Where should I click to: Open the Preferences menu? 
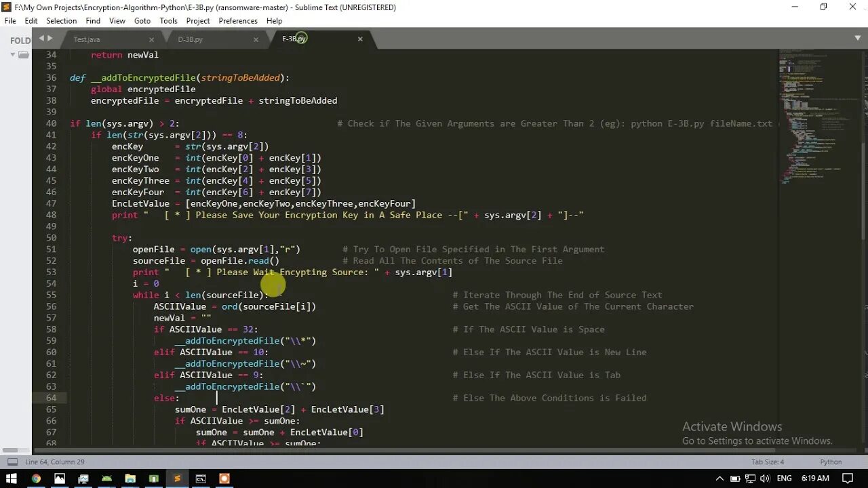[238, 21]
